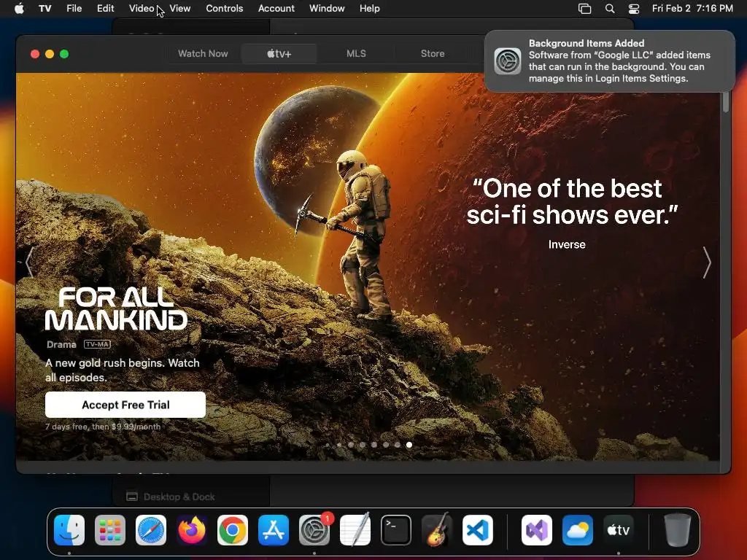The height and width of the screenshot is (560, 747).
Task: Open Launchpad from the Dock
Action: click(110, 530)
